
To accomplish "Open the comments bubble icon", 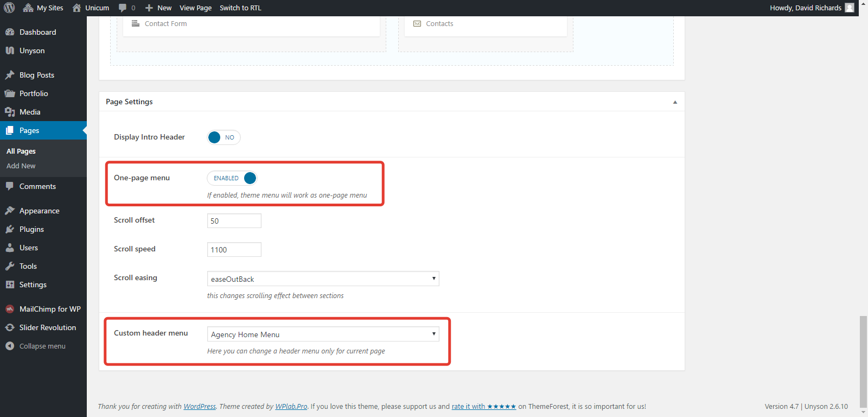I will tap(123, 8).
